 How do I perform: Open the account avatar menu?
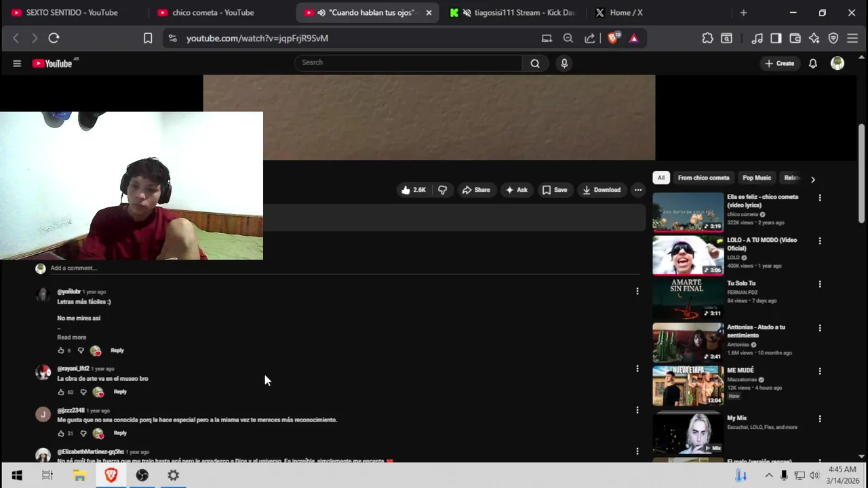pyautogui.click(x=837, y=63)
